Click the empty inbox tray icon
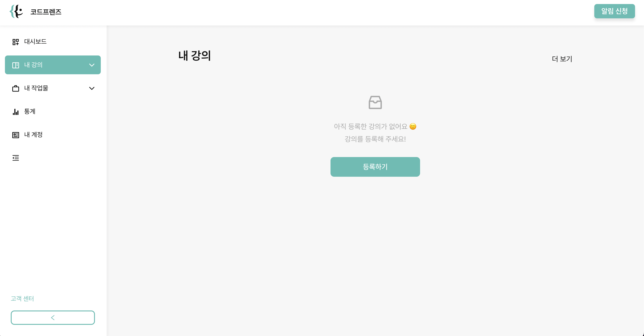Screen dimensions: 644x336 (x=375, y=102)
